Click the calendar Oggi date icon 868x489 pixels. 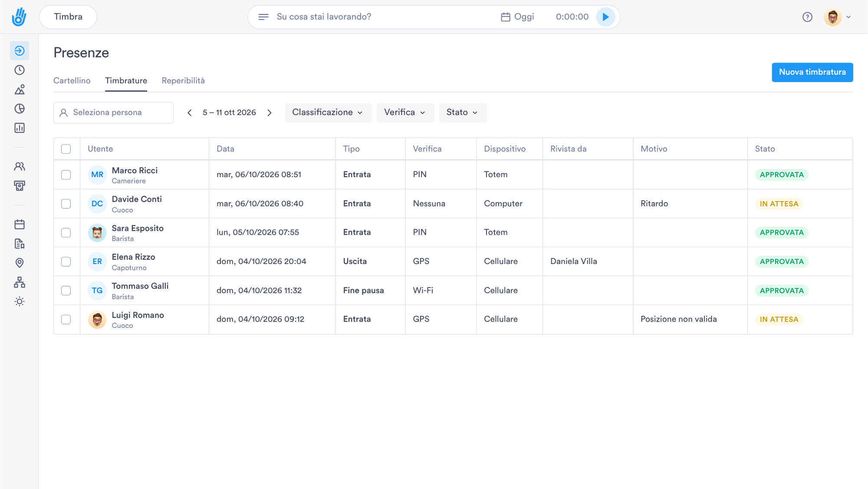[506, 17]
